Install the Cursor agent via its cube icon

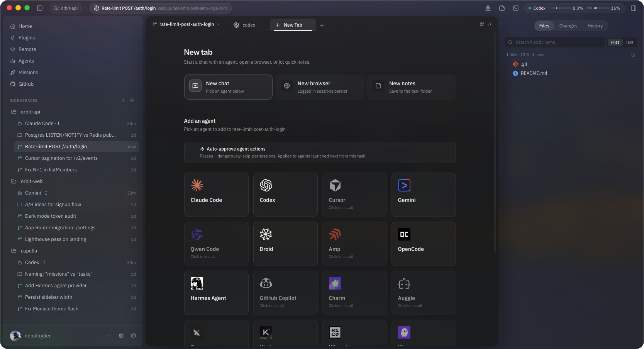[x=335, y=185]
